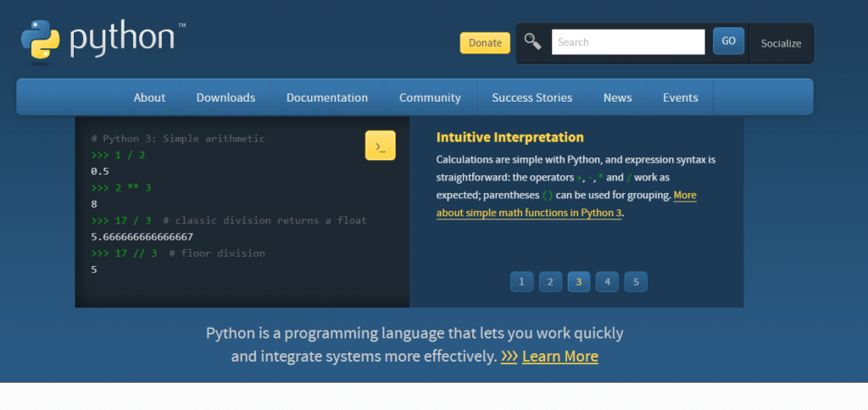Screen dimensions: 868x410
Task: Select slide 5 in the slideshow pager
Action: click(636, 281)
